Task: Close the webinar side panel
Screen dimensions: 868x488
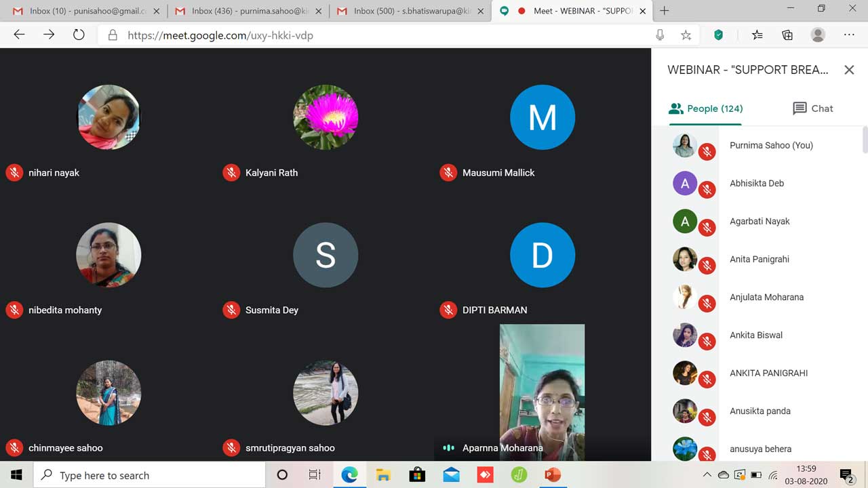Action: [x=848, y=70]
